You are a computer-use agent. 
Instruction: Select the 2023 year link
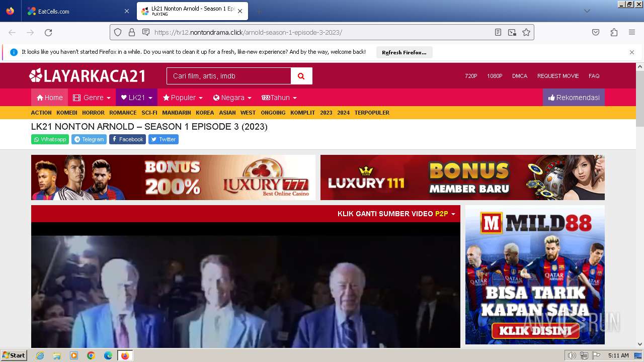point(326,113)
